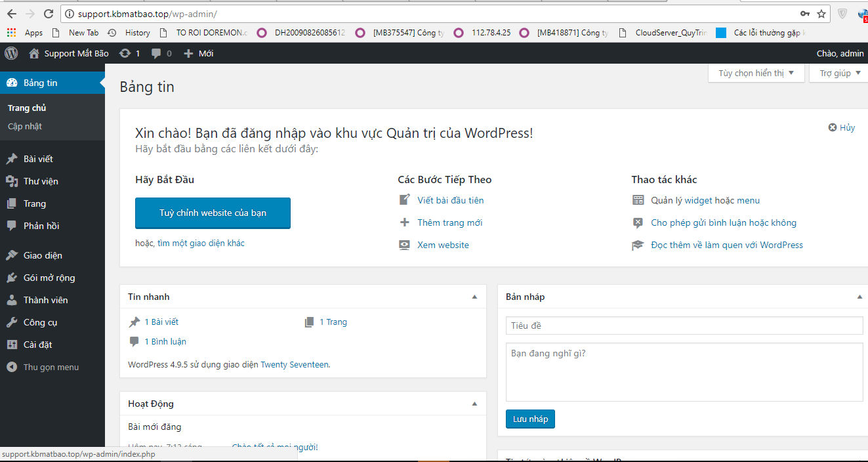Open Gói mở rộng plugins menu

[49, 278]
